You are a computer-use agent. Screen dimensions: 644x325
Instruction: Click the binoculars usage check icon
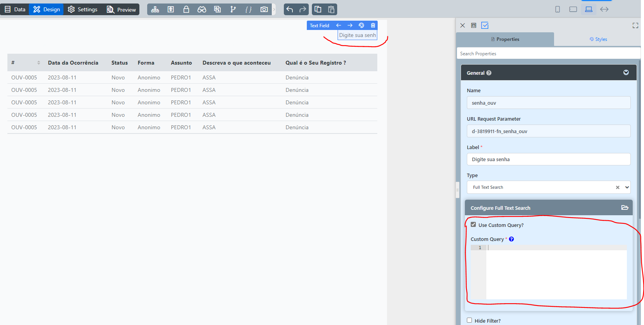tap(202, 9)
